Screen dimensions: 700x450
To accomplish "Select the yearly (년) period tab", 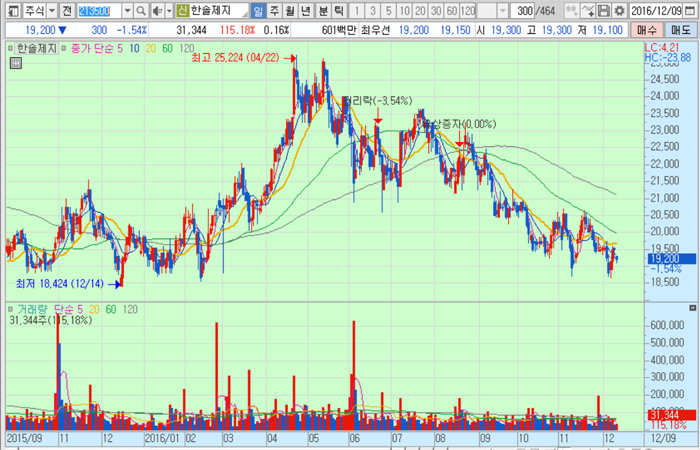I will click(306, 10).
